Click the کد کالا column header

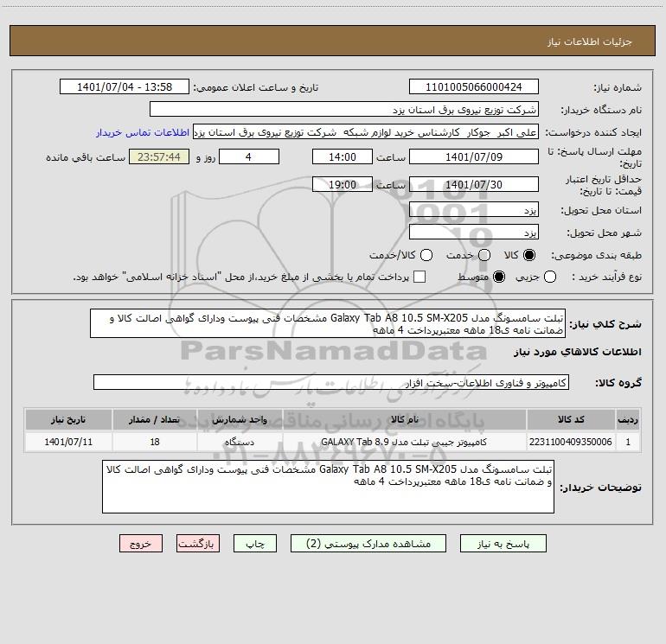click(x=571, y=419)
